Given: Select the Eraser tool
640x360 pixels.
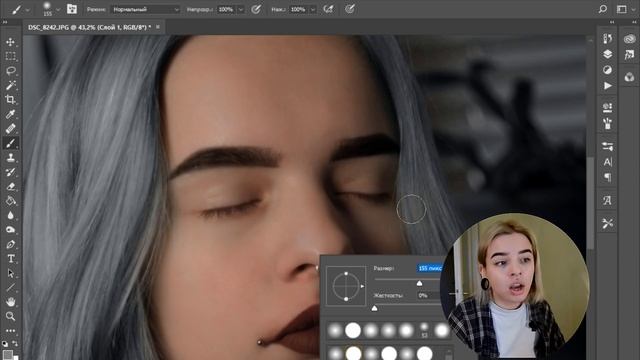Looking at the screenshot, I should pyautogui.click(x=11, y=187).
